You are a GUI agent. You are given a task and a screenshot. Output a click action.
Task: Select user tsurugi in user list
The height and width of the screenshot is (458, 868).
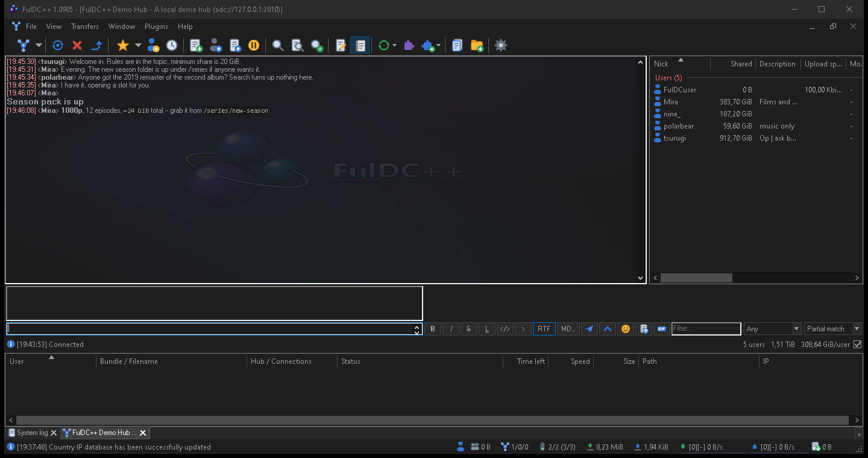point(756,138)
